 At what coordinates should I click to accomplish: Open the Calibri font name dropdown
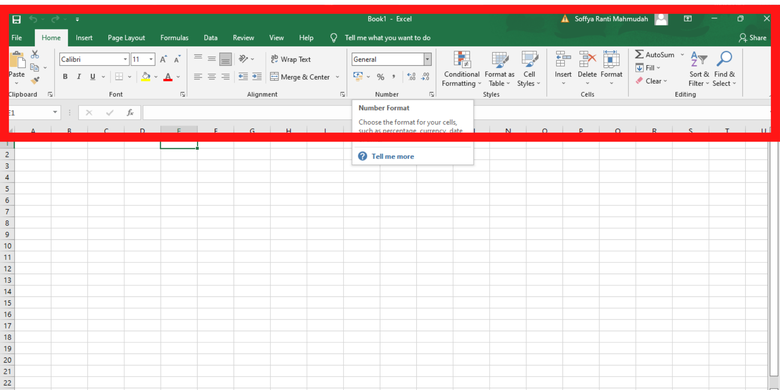tap(125, 59)
